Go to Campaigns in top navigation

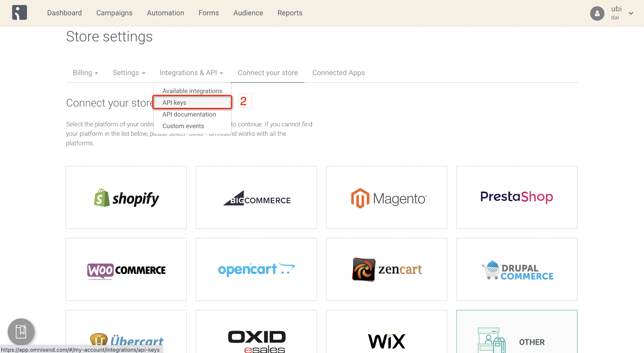pyautogui.click(x=114, y=13)
